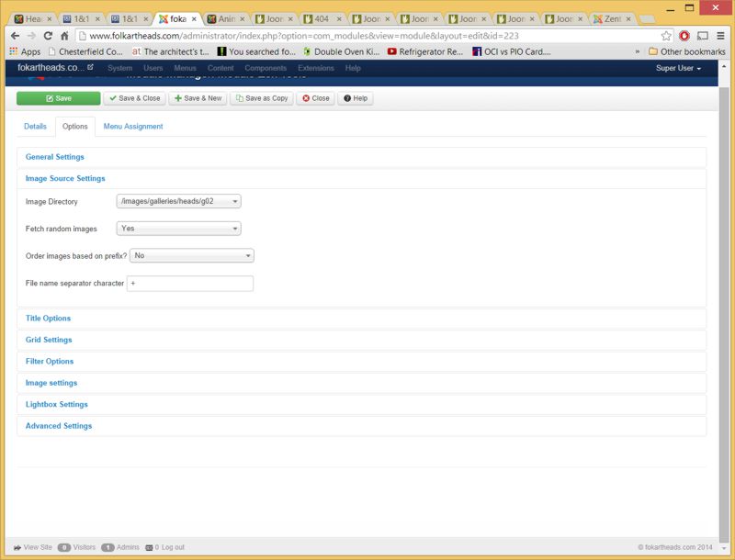Open the Content menu
The image size is (735, 560).
[x=220, y=68]
